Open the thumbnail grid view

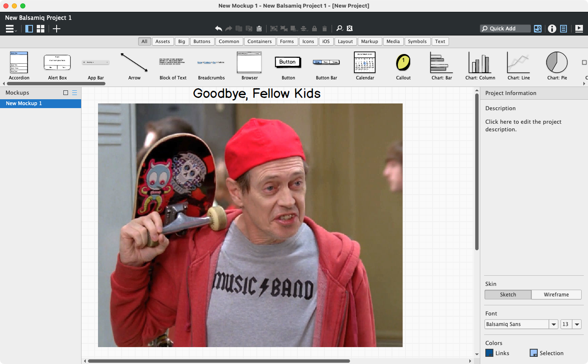point(41,29)
